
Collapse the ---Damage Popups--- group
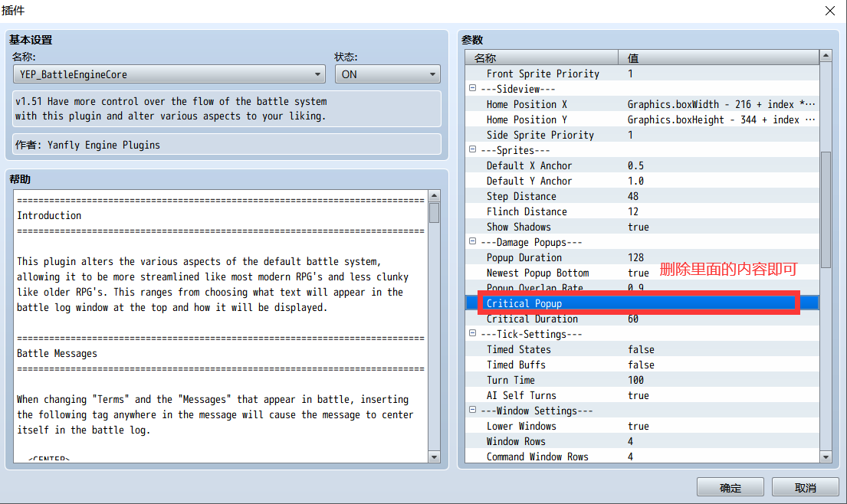coord(473,241)
